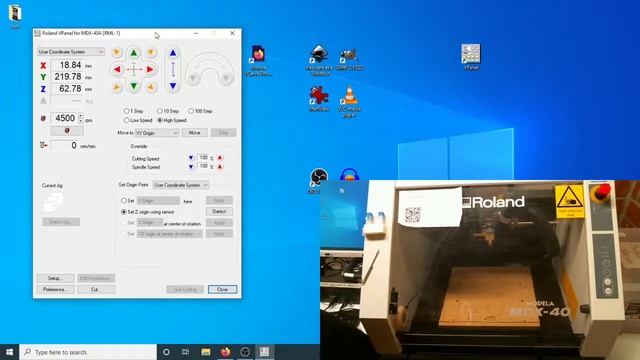Open Firefox from the taskbar

[x=225, y=352]
